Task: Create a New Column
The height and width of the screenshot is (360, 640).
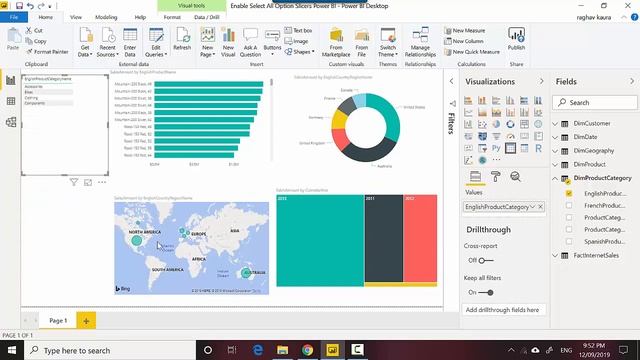Action: pyautogui.click(x=464, y=41)
